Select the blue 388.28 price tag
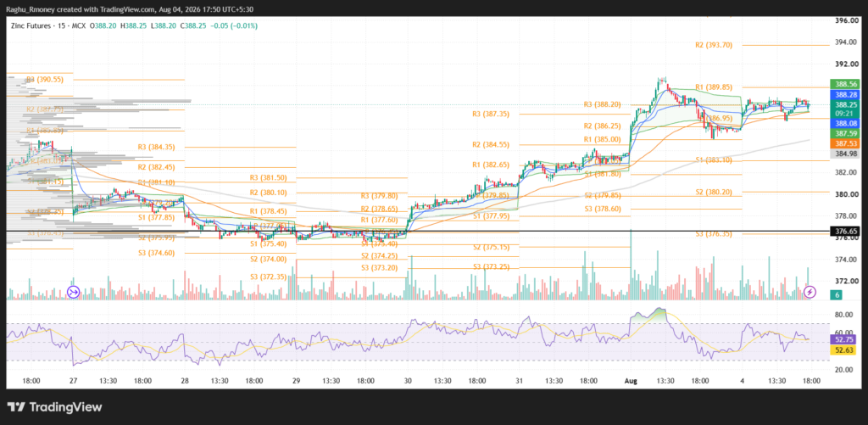Viewport: 868px width, 425px height. click(846, 95)
